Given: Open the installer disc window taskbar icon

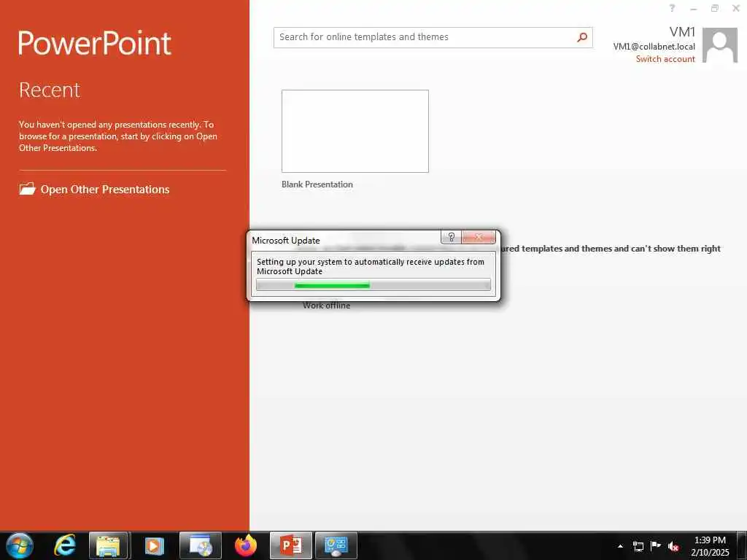Looking at the screenshot, I should click(201, 545).
